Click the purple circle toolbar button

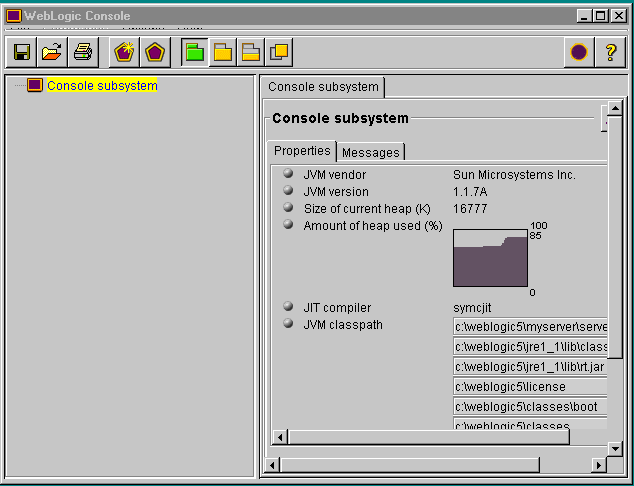[579, 52]
